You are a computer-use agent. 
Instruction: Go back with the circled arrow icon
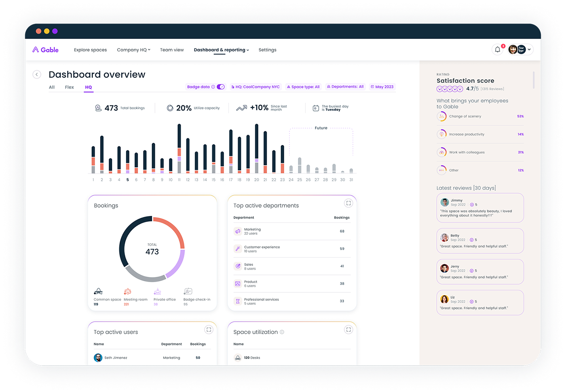(37, 74)
